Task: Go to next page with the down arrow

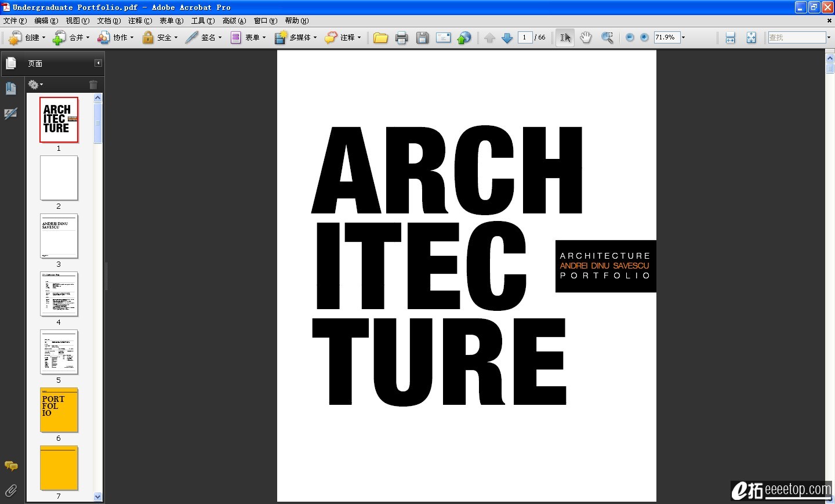Action: [x=507, y=38]
